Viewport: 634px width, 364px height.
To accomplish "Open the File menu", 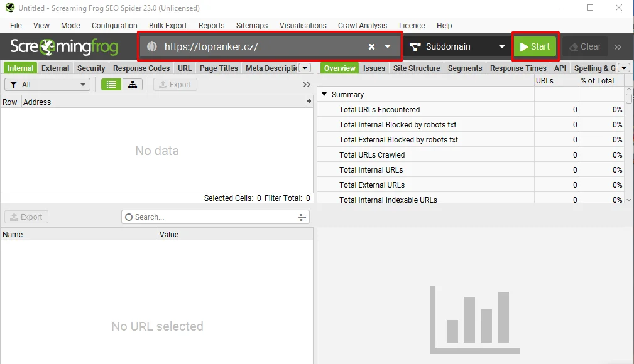I will tap(16, 26).
